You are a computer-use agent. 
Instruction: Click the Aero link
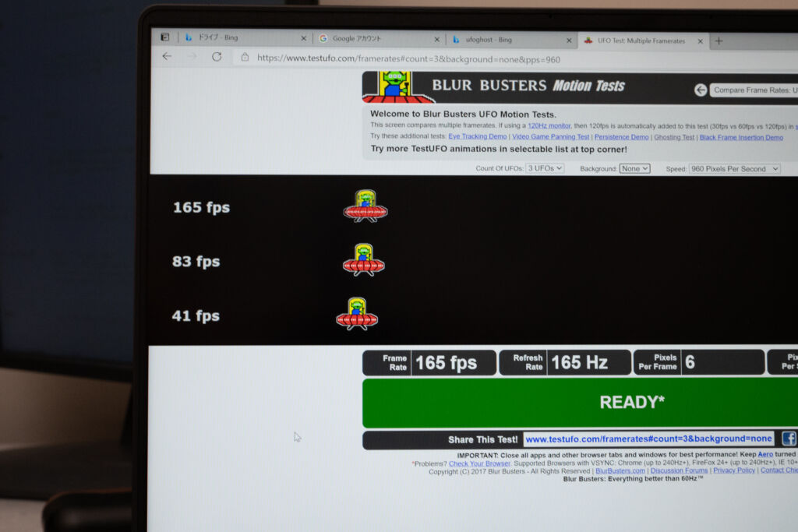pyautogui.click(x=765, y=454)
